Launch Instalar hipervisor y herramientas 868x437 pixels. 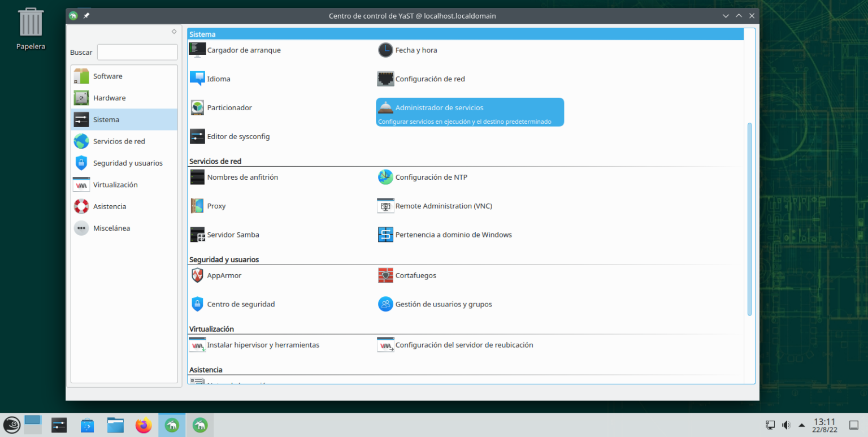263,345
